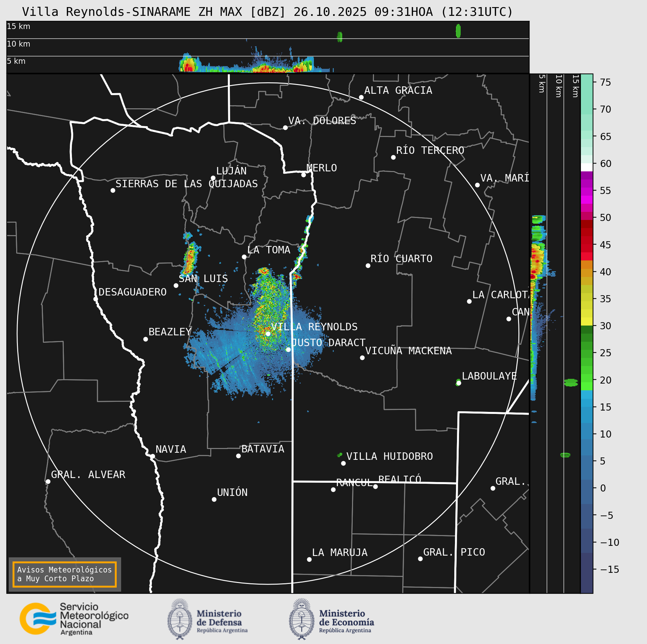
Task: Click the Ministerio de Economía crest
Action: point(302,619)
